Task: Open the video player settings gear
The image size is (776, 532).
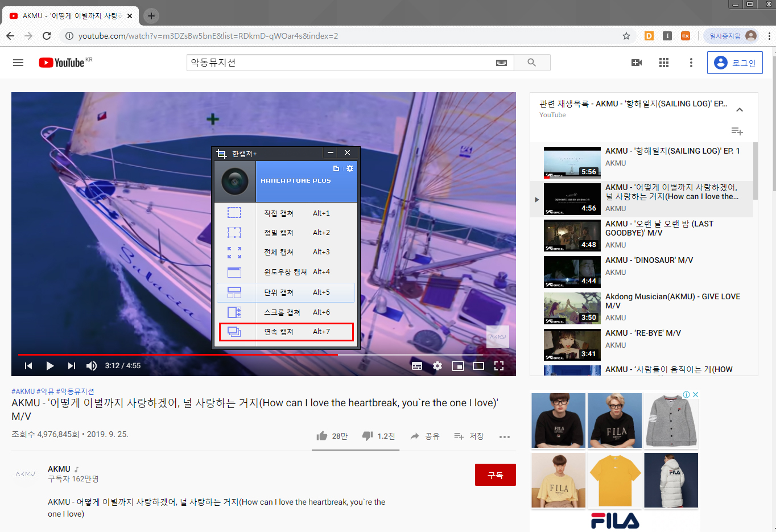Action: (x=437, y=366)
